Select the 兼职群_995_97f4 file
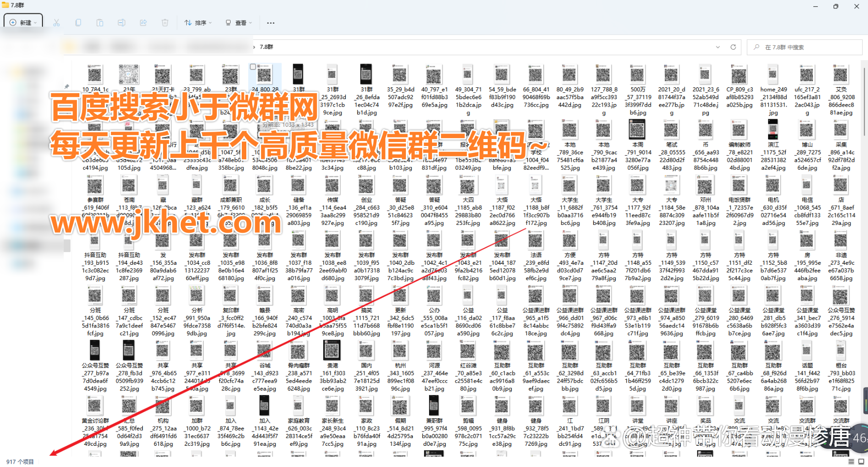 click(434, 421)
